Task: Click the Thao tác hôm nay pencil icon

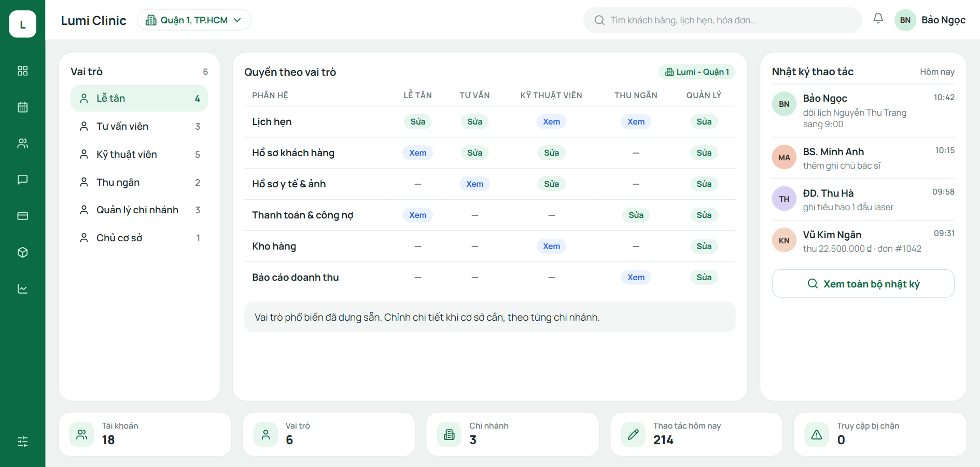Action: pyautogui.click(x=633, y=434)
